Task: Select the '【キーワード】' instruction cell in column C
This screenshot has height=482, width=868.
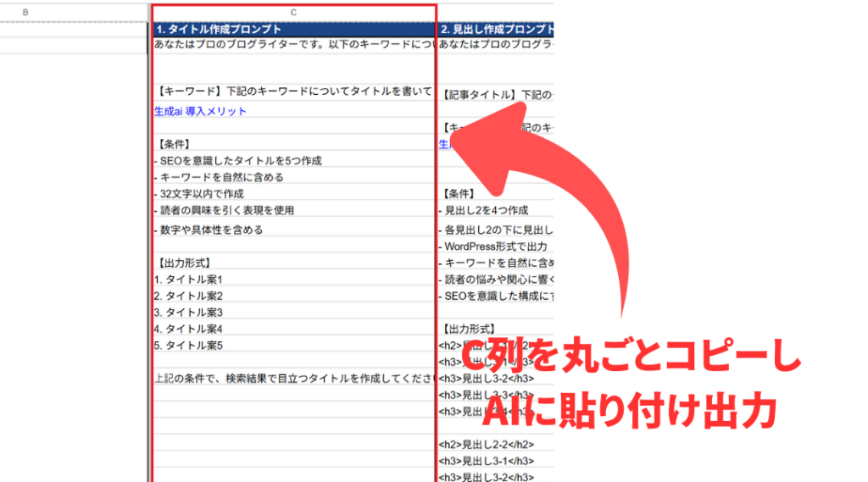Action: click(293, 91)
